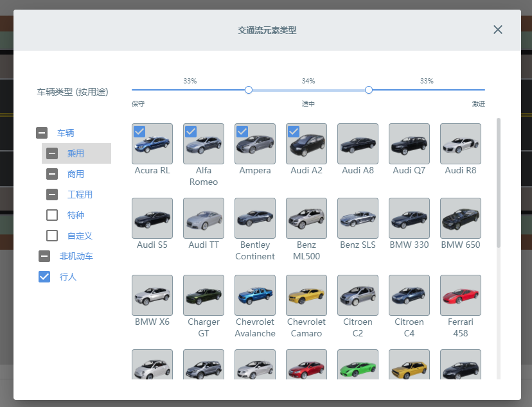Select the Audi A8 car thumbnail
Viewport: 532px width, 407px height.
point(358,144)
